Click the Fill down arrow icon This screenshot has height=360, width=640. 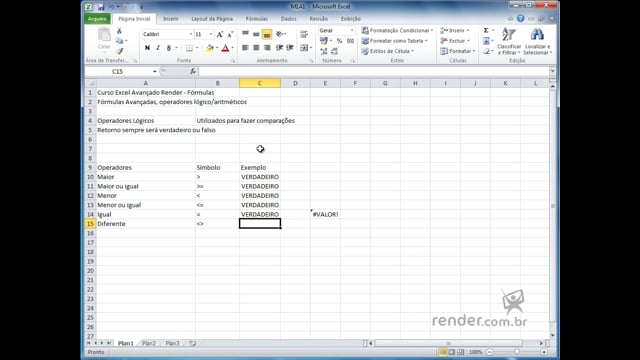pos(486,41)
